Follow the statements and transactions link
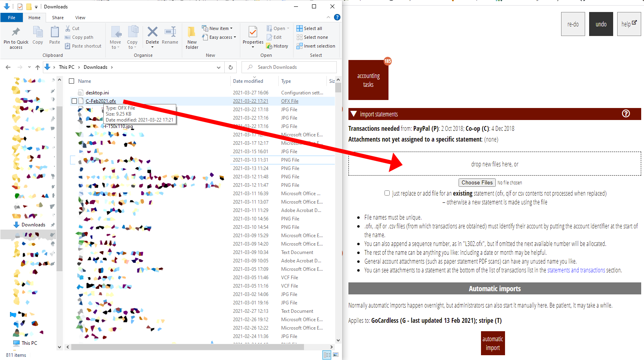The image size is (644, 360). [x=576, y=270]
